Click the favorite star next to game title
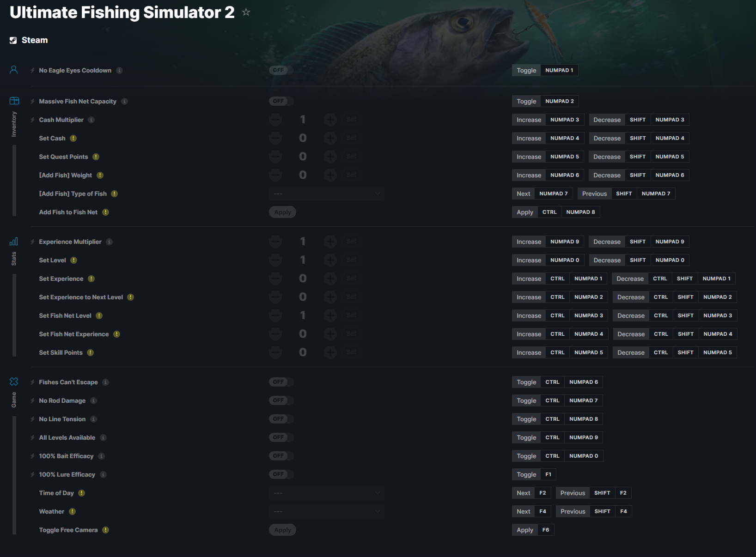Viewport: 756px width, 557px height. click(246, 12)
